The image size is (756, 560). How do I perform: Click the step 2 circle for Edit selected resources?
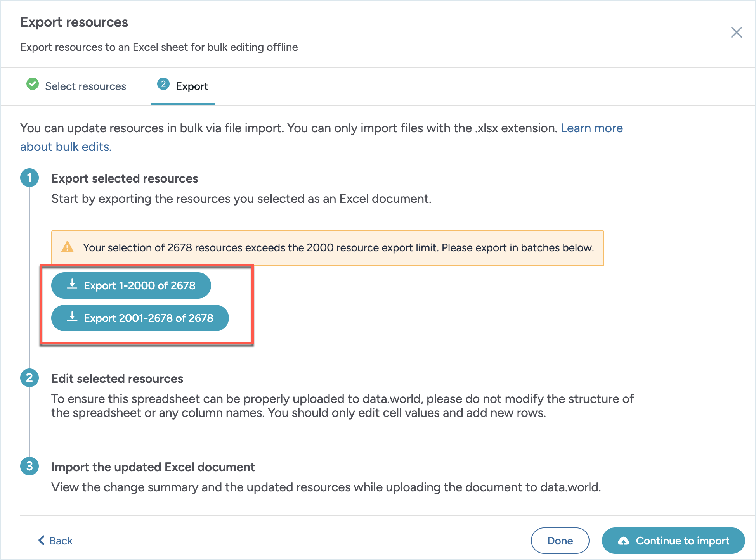pyautogui.click(x=29, y=378)
